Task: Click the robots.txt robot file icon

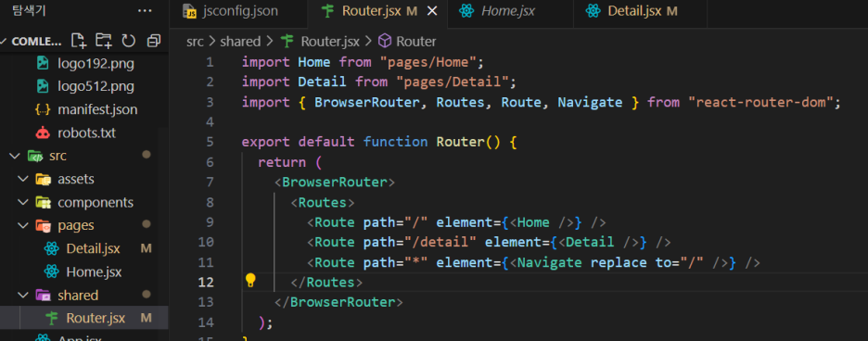Action: pos(43,133)
